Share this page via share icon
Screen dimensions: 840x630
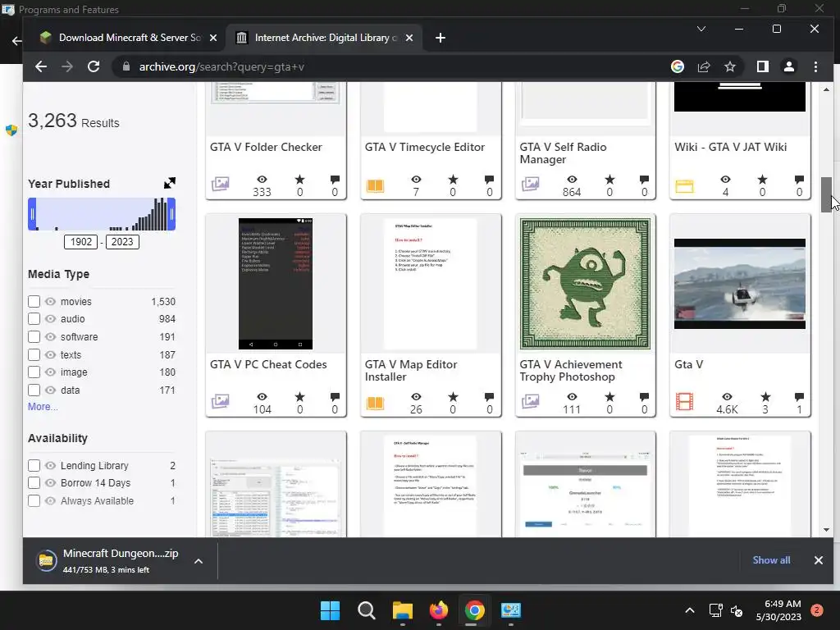pyautogui.click(x=703, y=66)
